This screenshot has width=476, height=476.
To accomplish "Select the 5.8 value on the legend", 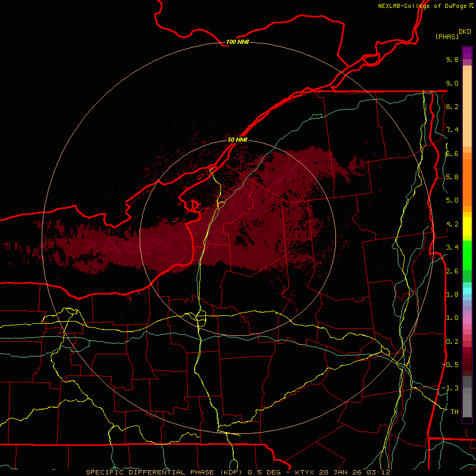I will pyautogui.click(x=452, y=177).
